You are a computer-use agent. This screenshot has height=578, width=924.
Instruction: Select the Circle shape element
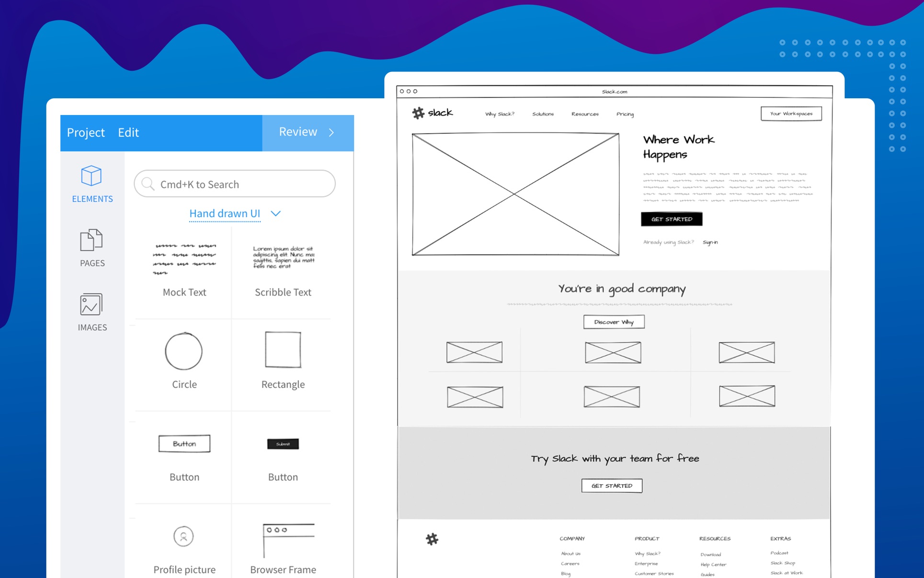click(183, 352)
